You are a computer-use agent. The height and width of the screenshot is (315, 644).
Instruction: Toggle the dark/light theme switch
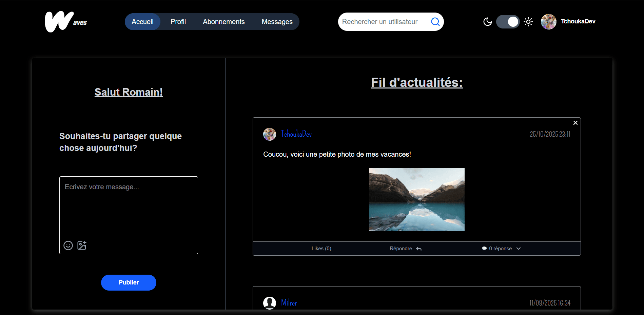[x=508, y=22]
